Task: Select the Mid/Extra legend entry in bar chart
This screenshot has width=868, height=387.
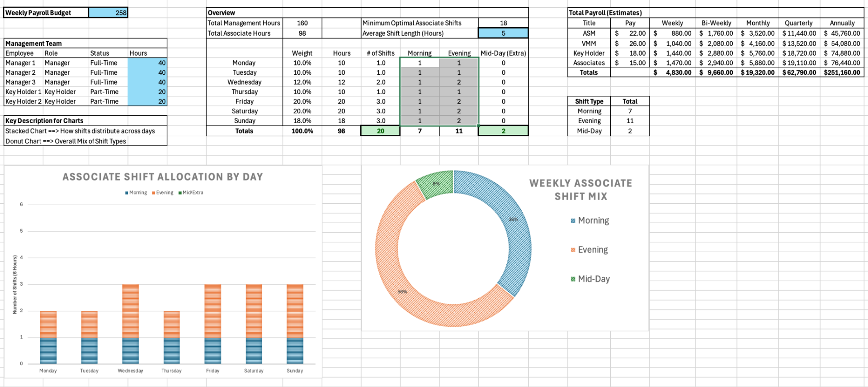Action: pyautogui.click(x=191, y=192)
